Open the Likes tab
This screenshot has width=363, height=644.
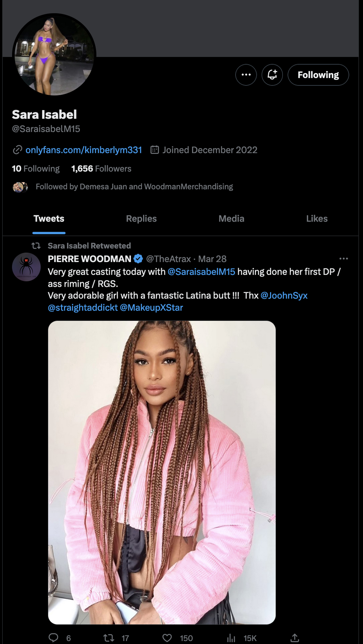(317, 219)
